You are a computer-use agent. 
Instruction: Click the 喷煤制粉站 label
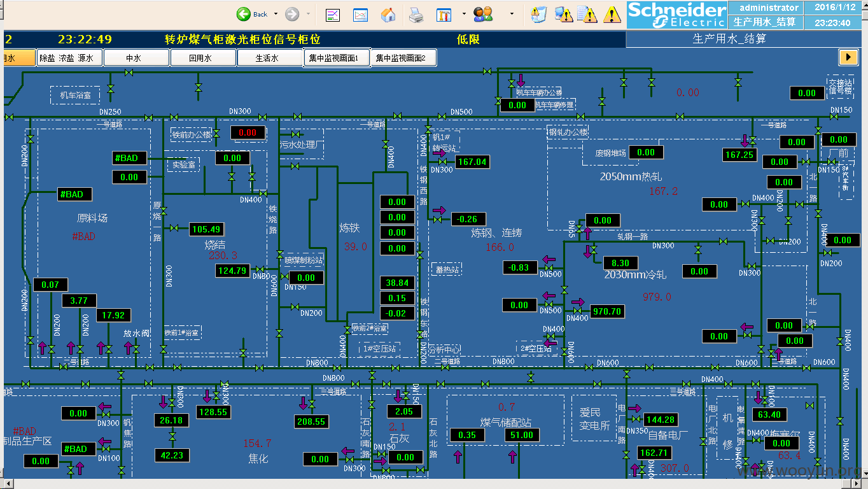point(304,260)
